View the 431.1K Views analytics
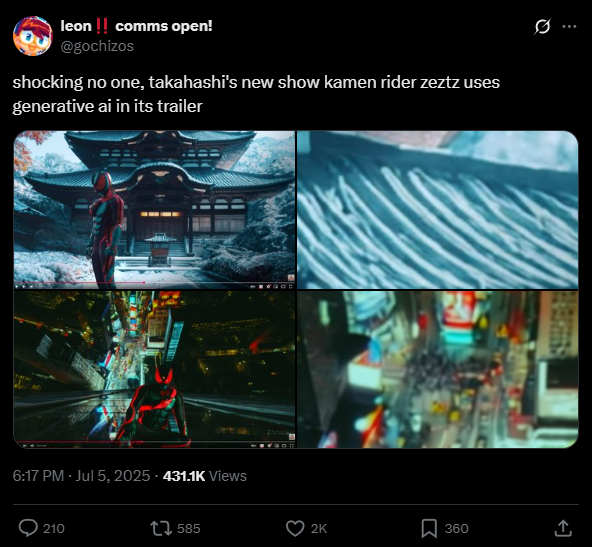This screenshot has width=592, height=547. point(205,476)
